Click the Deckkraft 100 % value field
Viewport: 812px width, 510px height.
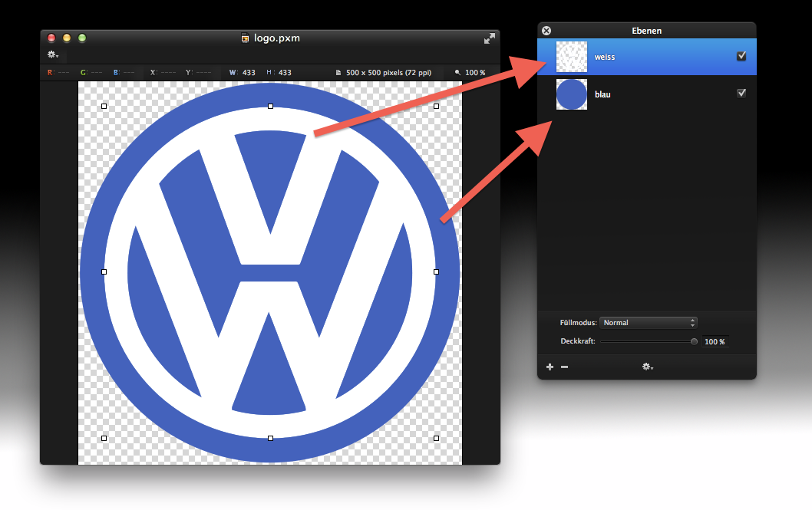pyautogui.click(x=715, y=341)
